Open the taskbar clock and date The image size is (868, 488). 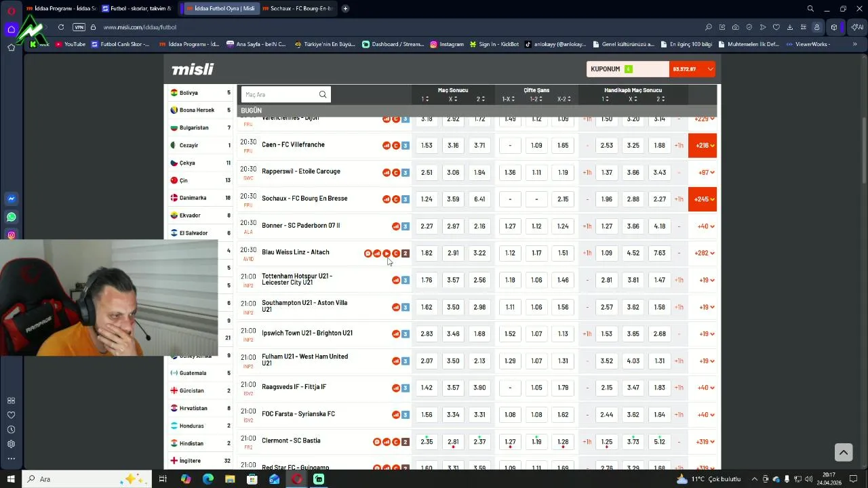pyautogui.click(x=829, y=479)
